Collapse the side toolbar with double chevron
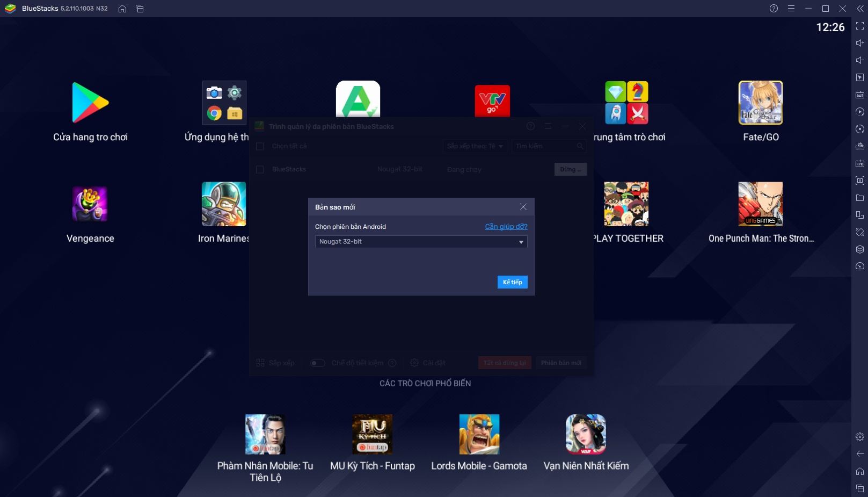The image size is (868, 497). tap(860, 9)
